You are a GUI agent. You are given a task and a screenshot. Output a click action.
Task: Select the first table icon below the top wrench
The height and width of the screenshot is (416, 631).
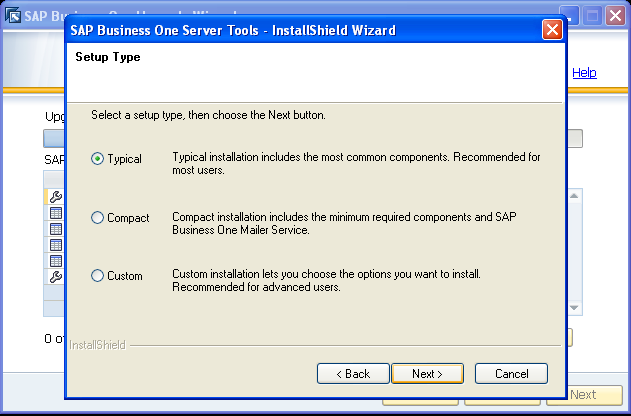coord(56,213)
